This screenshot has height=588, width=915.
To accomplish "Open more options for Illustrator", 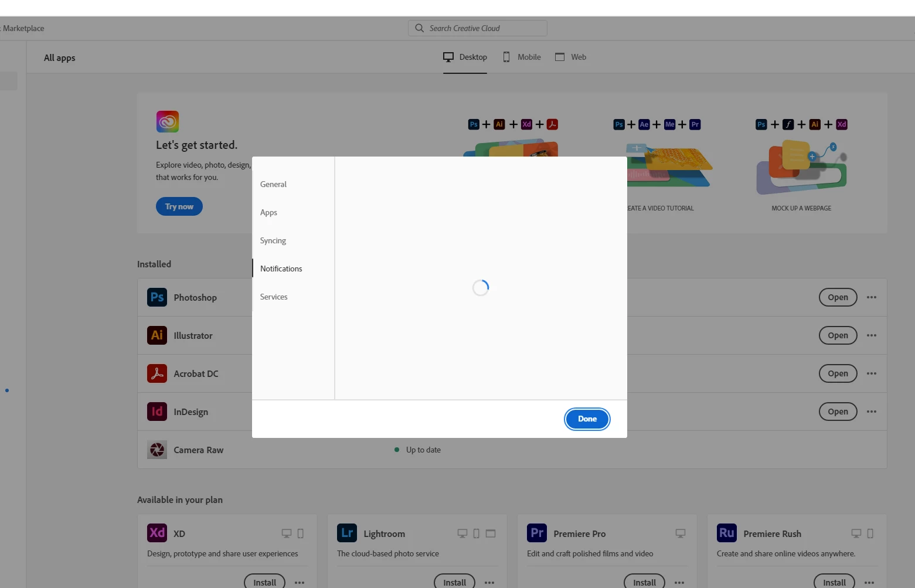I will pyautogui.click(x=872, y=335).
